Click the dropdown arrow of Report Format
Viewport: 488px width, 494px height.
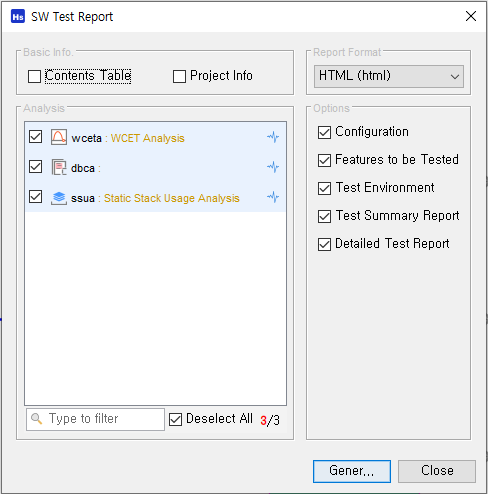pyautogui.click(x=455, y=77)
